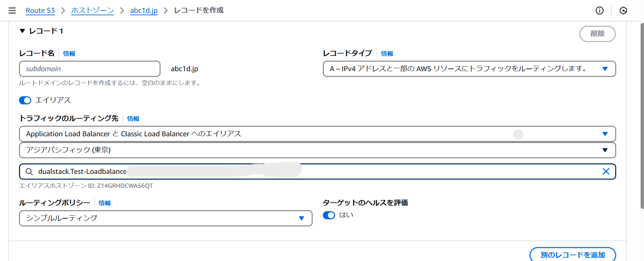Image resolution: width=644 pixels, height=261 pixels.
Task: Click 情報 link next to レコード名
Action: pyautogui.click(x=69, y=54)
